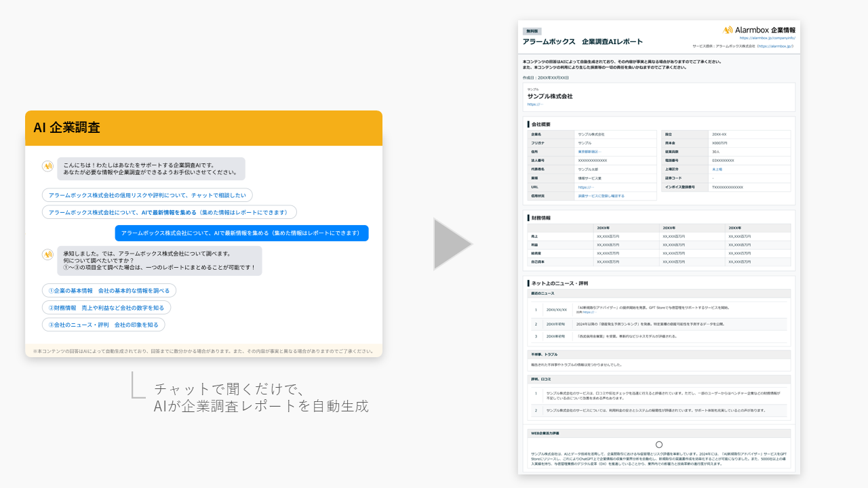
Task: Click the blue sent user message bubble
Action: tap(241, 233)
